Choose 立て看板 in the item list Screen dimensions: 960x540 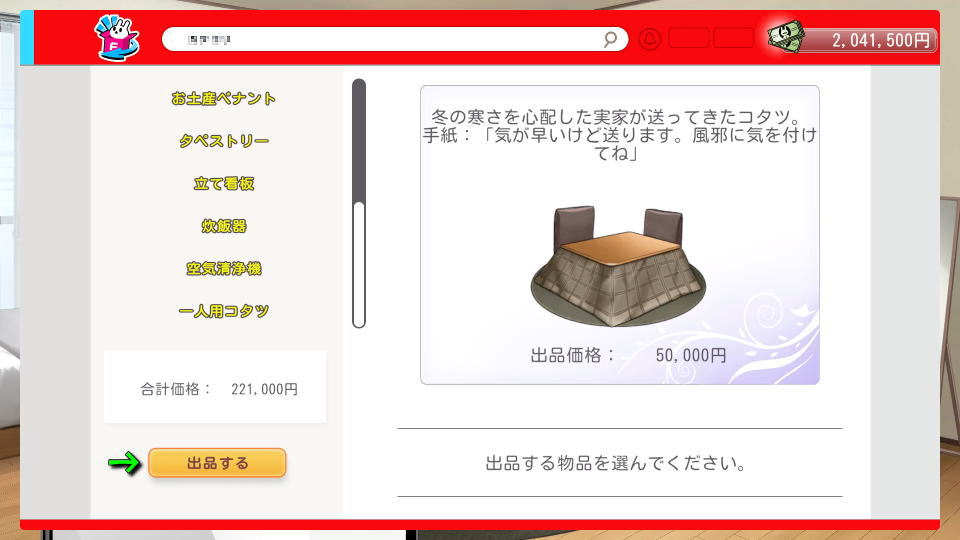tap(223, 184)
